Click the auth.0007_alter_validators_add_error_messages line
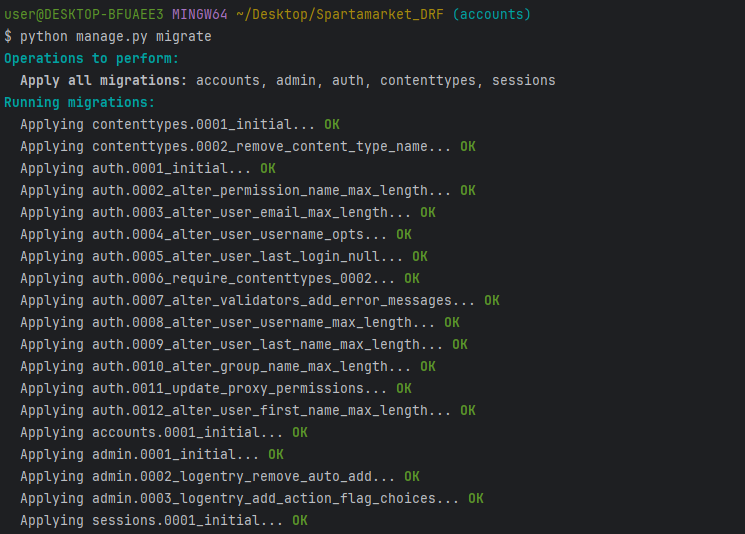 [x=260, y=301]
